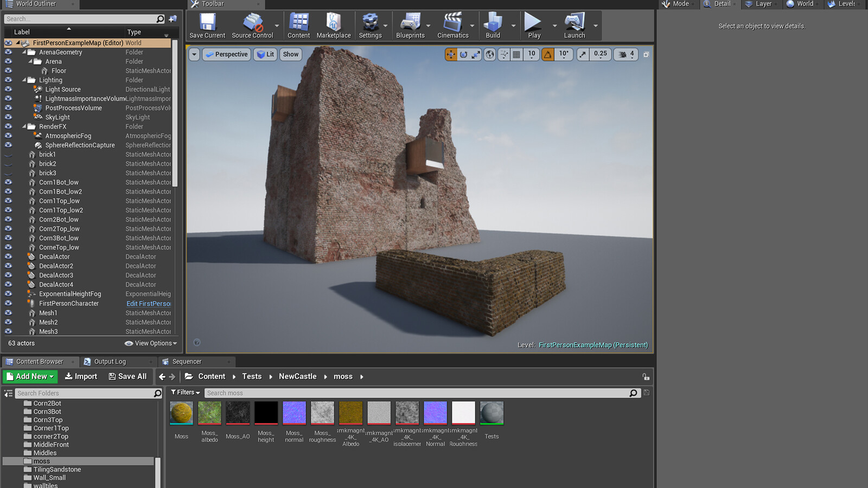Click the surface snapping icon in viewport
868x488 pixels.
click(x=504, y=54)
